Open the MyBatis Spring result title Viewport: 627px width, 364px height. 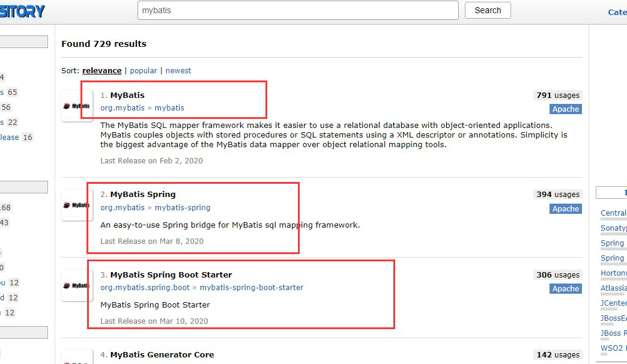[x=143, y=195]
